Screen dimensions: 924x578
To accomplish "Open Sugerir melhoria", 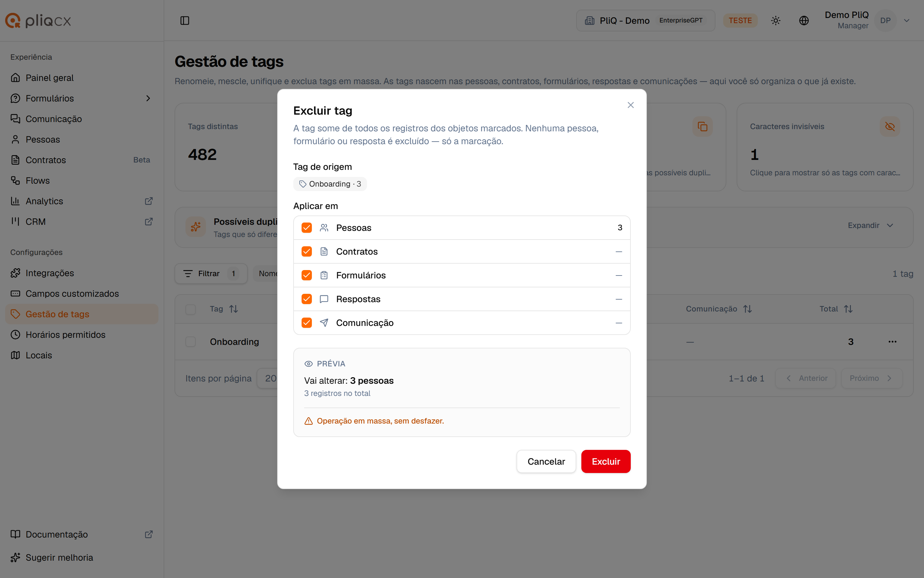I will [x=81, y=558].
